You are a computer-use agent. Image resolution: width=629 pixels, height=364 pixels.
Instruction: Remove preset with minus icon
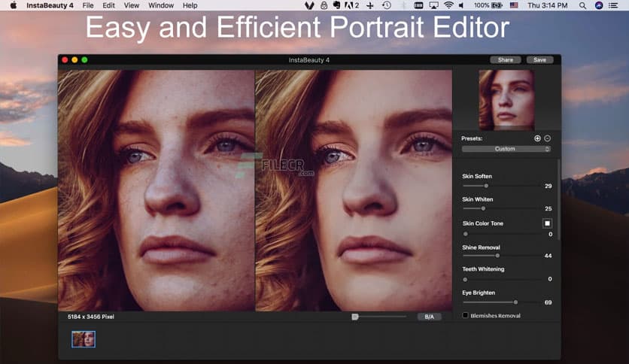pos(547,138)
